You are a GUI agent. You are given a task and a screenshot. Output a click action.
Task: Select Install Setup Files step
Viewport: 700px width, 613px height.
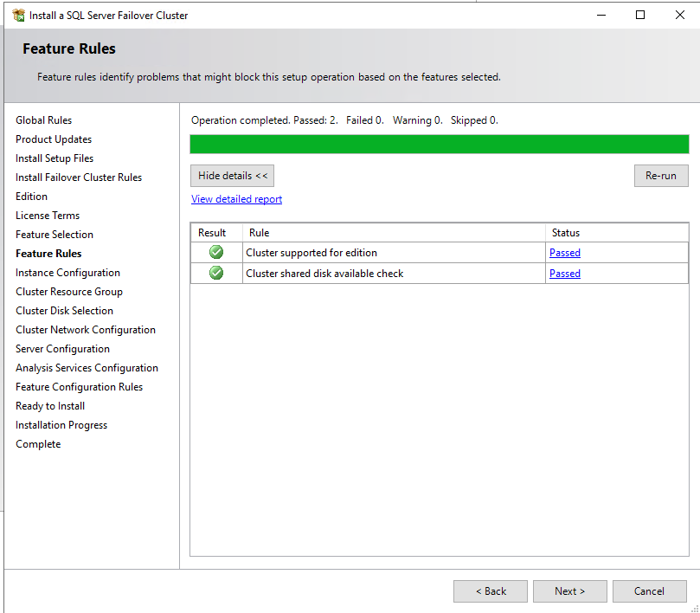pos(55,158)
